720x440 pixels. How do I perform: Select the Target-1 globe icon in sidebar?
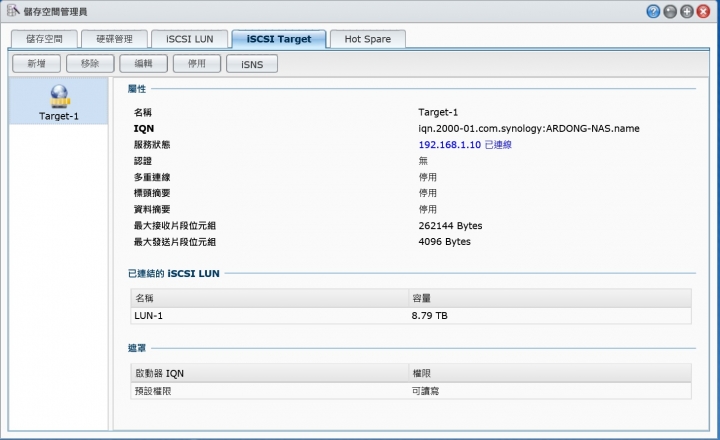tap(60, 96)
